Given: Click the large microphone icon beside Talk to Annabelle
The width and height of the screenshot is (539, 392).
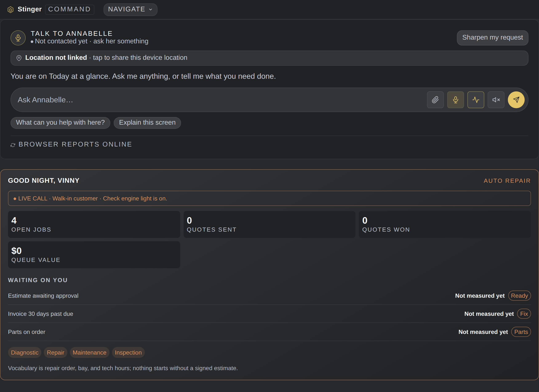Looking at the screenshot, I should (x=18, y=38).
